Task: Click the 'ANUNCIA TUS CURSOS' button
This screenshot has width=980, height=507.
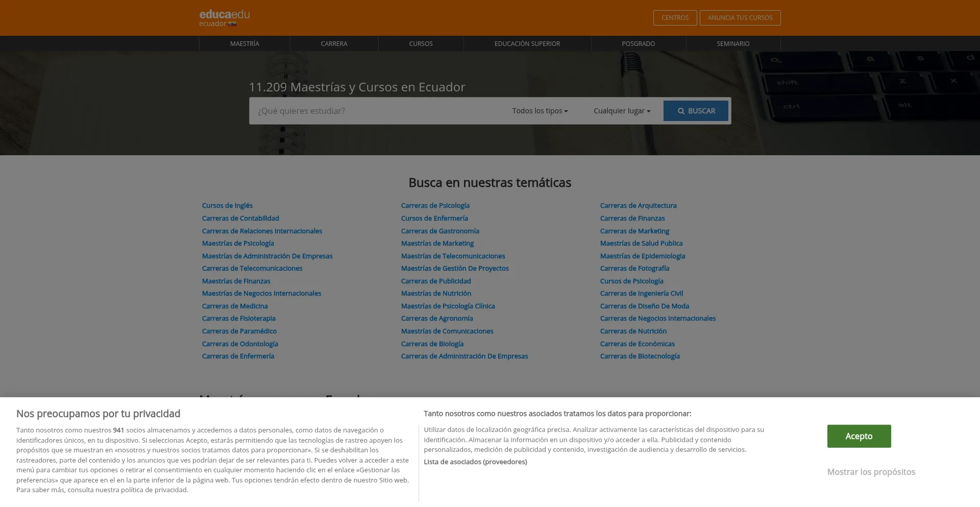Action: pyautogui.click(x=740, y=18)
